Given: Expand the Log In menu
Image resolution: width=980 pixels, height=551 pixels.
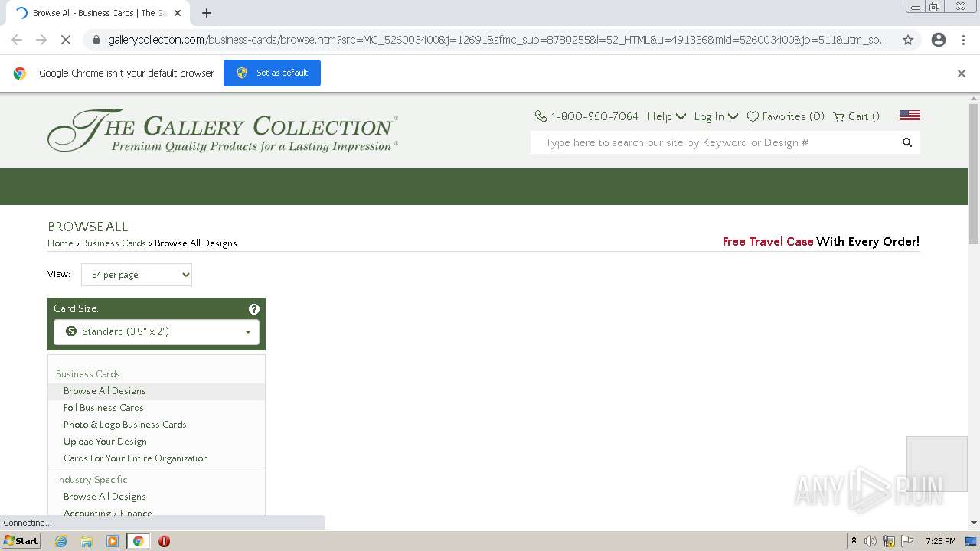Looking at the screenshot, I should 716,116.
